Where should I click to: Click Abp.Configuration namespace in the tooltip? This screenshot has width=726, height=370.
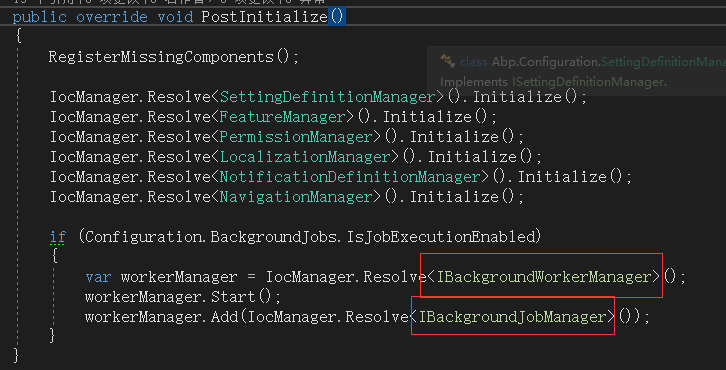[546, 62]
